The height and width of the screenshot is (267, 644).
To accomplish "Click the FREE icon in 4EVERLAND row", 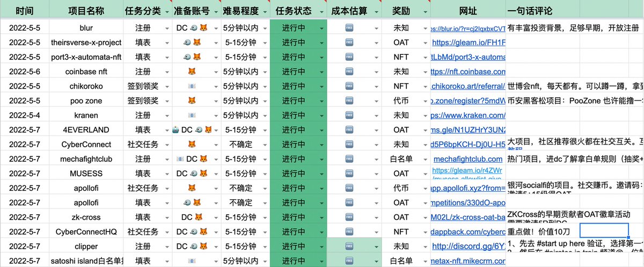I will point(349,129).
